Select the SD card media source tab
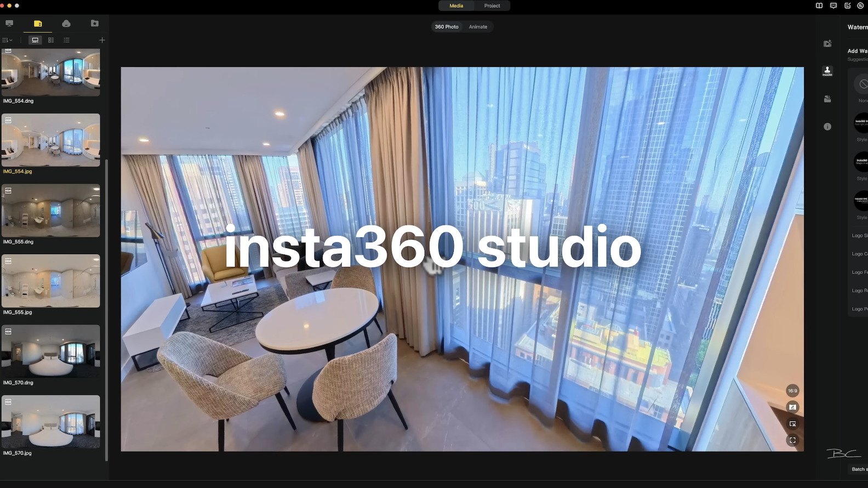868x488 pixels. [38, 24]
